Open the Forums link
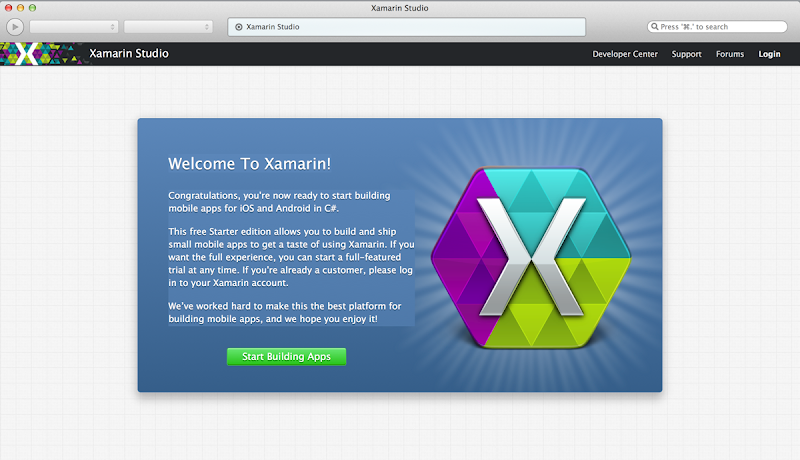This screenshot has height=460, width=800. 730,54
